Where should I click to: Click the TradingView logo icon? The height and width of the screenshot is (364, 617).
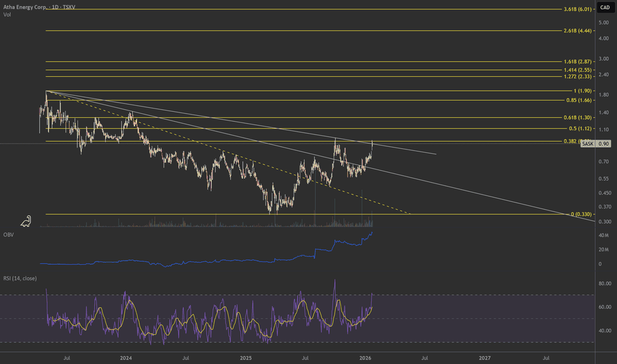point(26,222)
